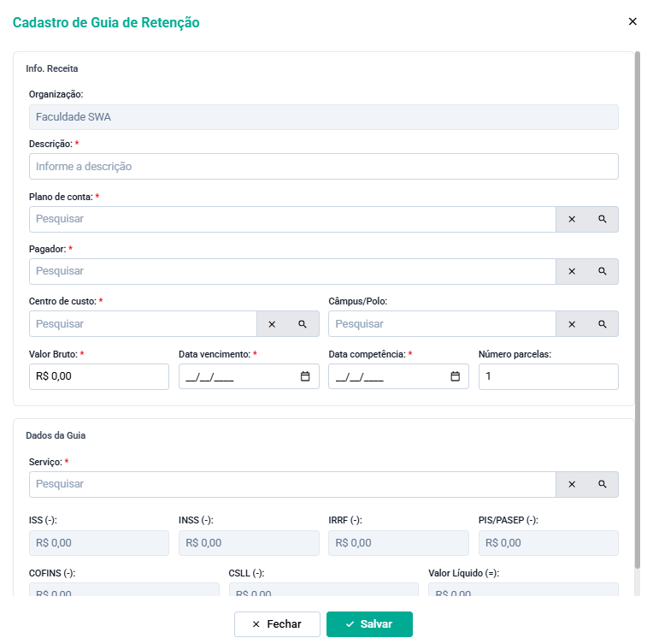Open calendar for Data competência
647x644 pixels.
pos(455,376)
